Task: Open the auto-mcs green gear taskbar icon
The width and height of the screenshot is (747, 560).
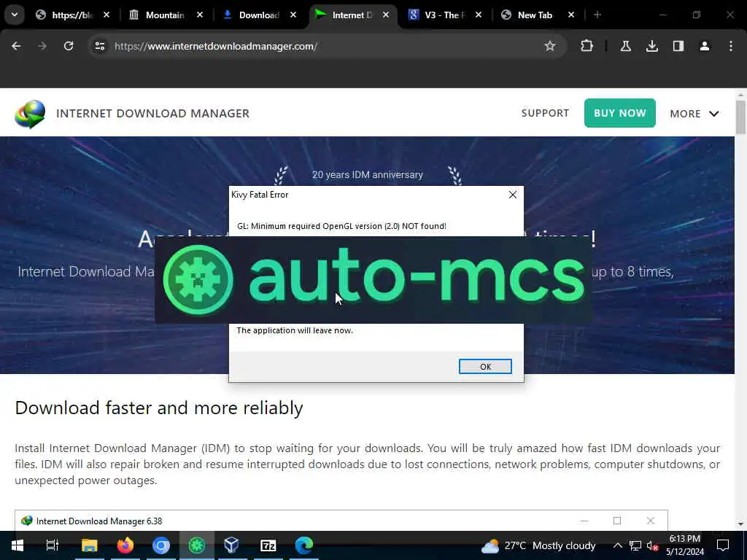Action: pos(196,545)
